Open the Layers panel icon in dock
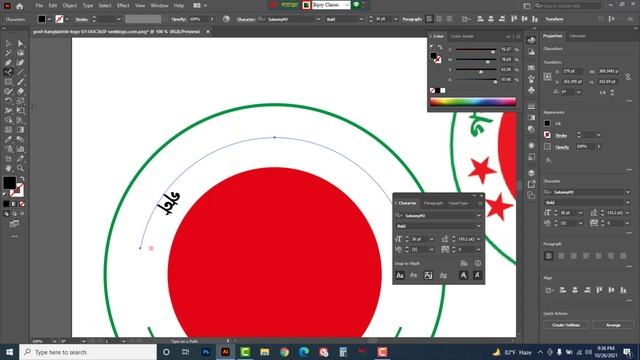640x360 pixels. pyautogui.click(x=531, y=173)
